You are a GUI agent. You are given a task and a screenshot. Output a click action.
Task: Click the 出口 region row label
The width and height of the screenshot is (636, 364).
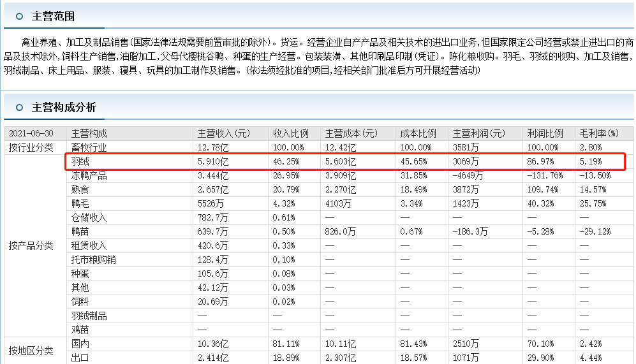click(80, 358)
